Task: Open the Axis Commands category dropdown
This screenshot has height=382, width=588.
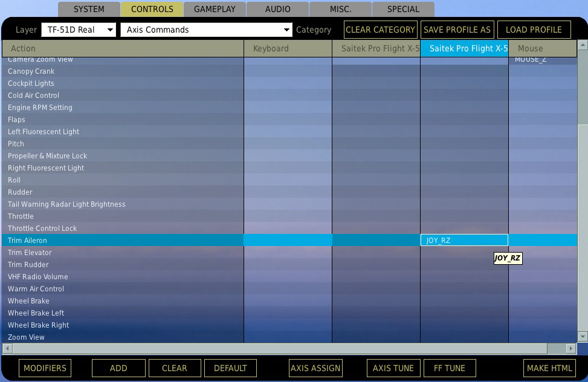Action: (x=205, y=29)
